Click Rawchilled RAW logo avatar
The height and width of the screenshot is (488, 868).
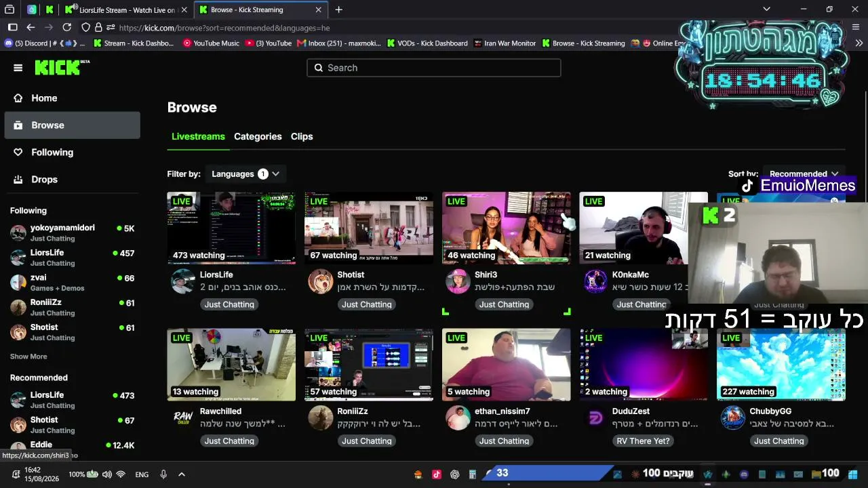(183, 418)
